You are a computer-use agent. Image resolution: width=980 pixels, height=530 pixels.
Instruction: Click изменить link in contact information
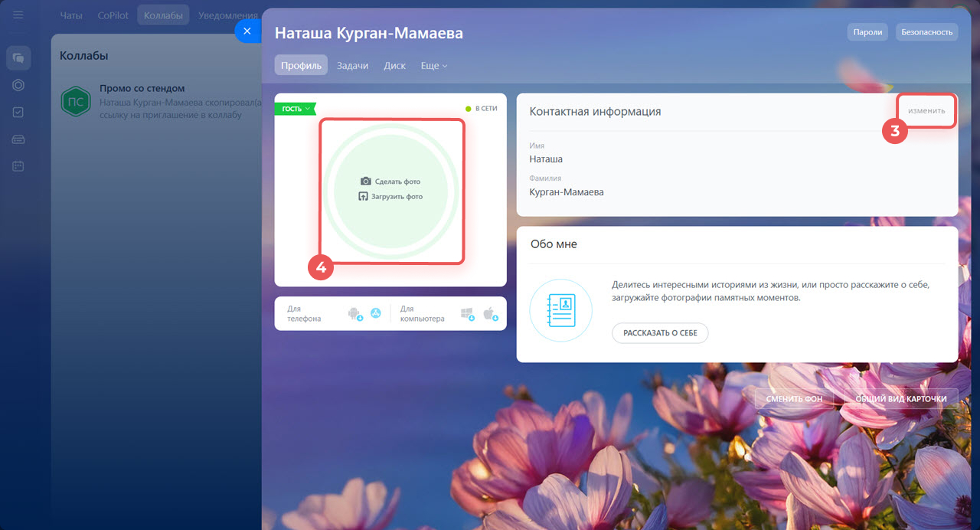pyautogui.click(x=927, y=111)
